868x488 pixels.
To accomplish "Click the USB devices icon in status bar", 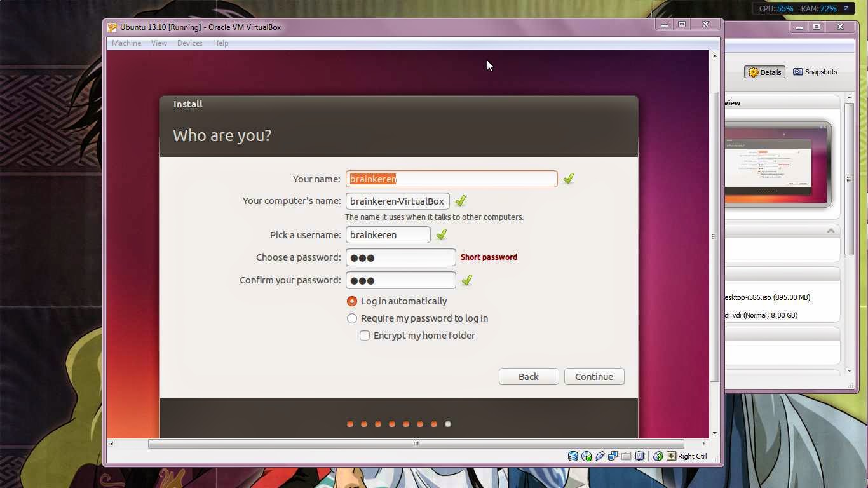I will [x=600, y=456].
